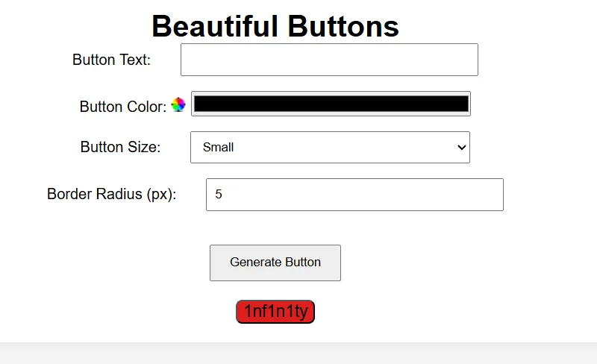Click into the Border Radius input box
This screenshot has height=364, width=597.
[354, 195]
